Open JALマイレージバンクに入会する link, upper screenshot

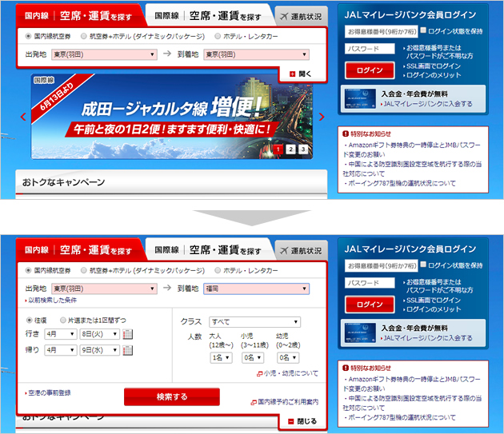pos(426,104)
